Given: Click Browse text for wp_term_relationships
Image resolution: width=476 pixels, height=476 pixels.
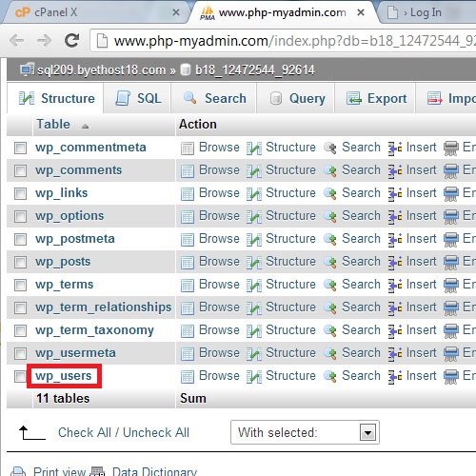Looking at the screenshot, I should coord(219,307).
